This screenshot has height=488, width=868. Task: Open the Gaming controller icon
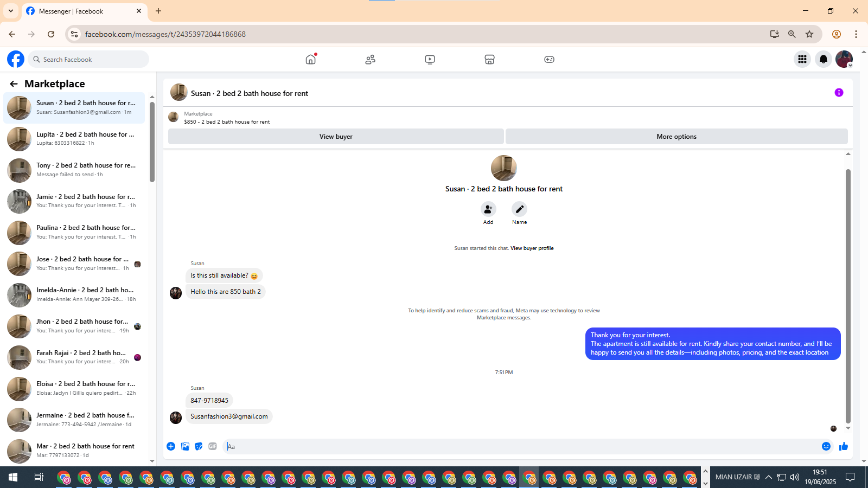(x=550, y=60)
